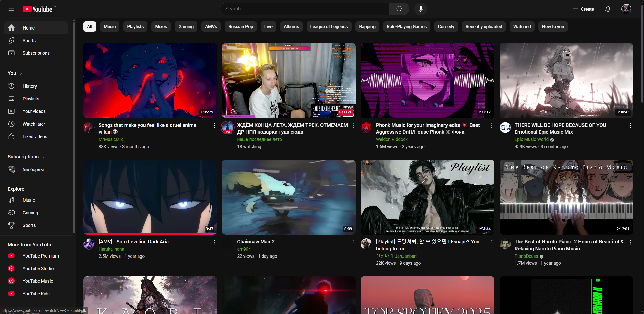Open options menu for Chainsaw Man 2

[x=353, y=242]
